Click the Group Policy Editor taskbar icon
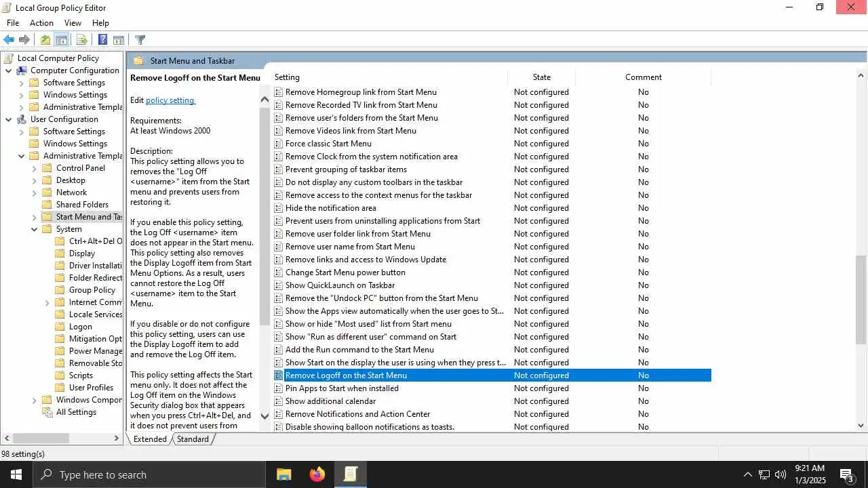The image size is (868, 488). click(350, 474)
